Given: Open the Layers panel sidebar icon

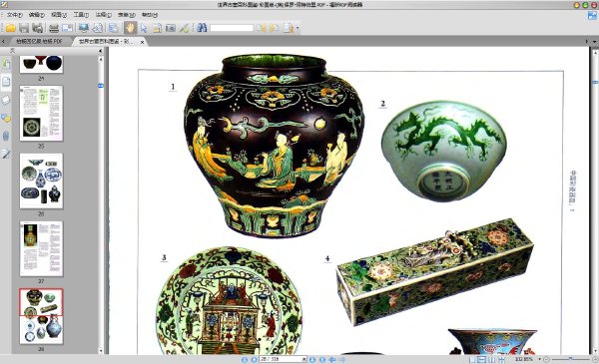Looking at the screenshot, I should coord(6,100).
